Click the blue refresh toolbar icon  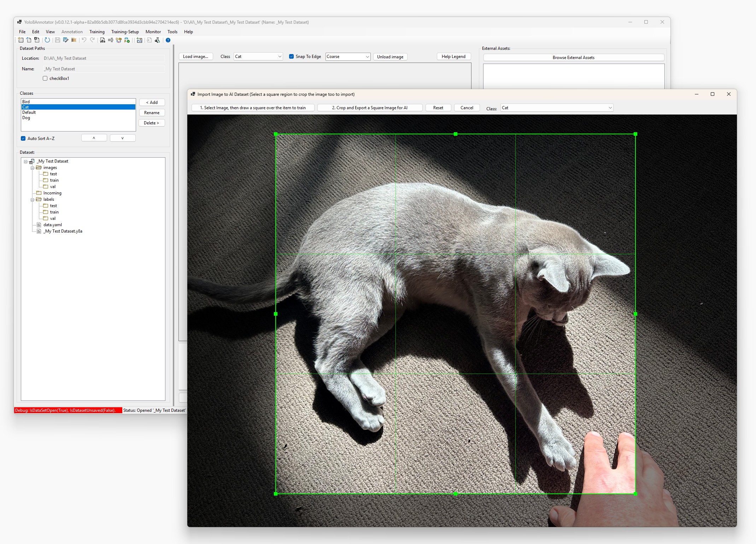(x=47, y=40)
